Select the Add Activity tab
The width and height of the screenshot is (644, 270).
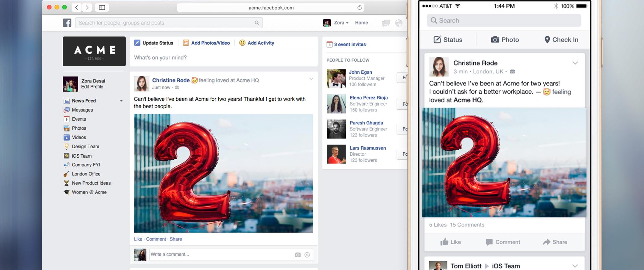(x=257, y=43)
